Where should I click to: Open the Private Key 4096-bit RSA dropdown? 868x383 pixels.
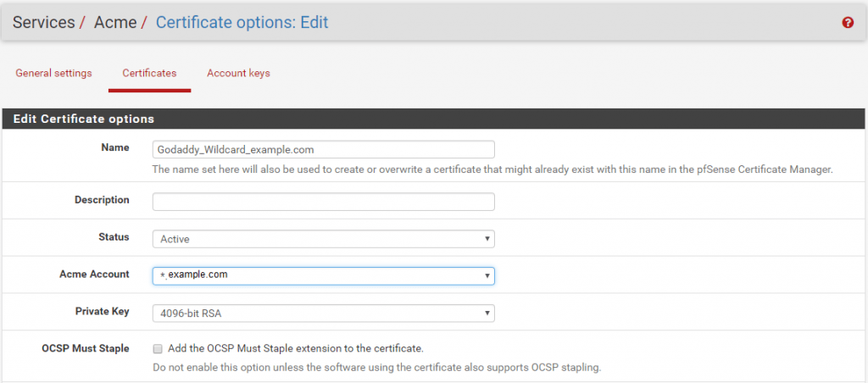tap(323, 314)
